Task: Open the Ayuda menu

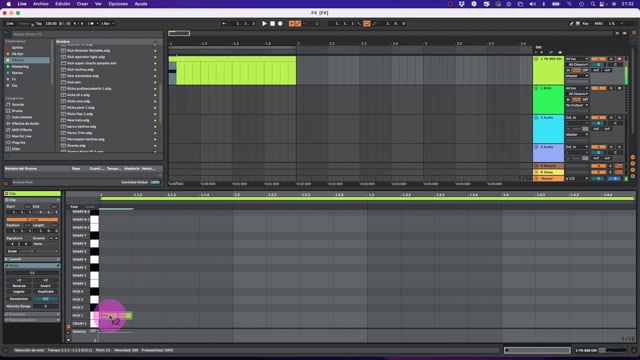Action: 141,4
